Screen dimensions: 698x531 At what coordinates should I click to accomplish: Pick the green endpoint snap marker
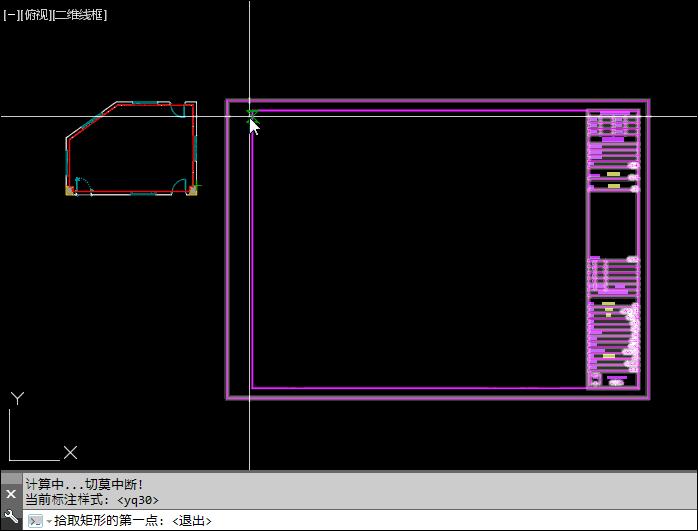252,116
